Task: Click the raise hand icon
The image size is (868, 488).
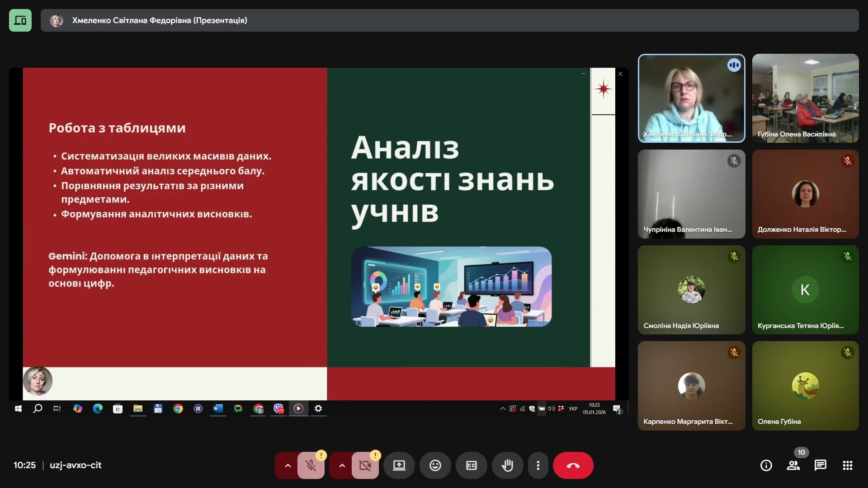Action: [507, 465]
